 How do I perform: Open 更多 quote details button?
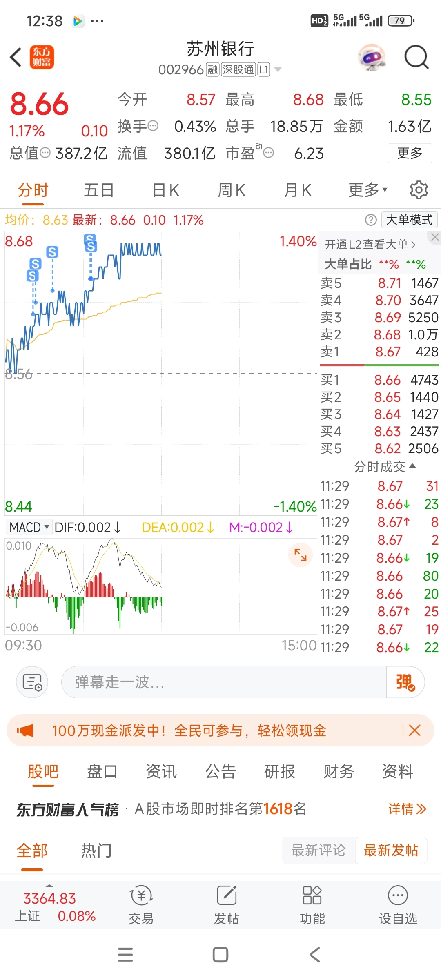tap(410, 153)
